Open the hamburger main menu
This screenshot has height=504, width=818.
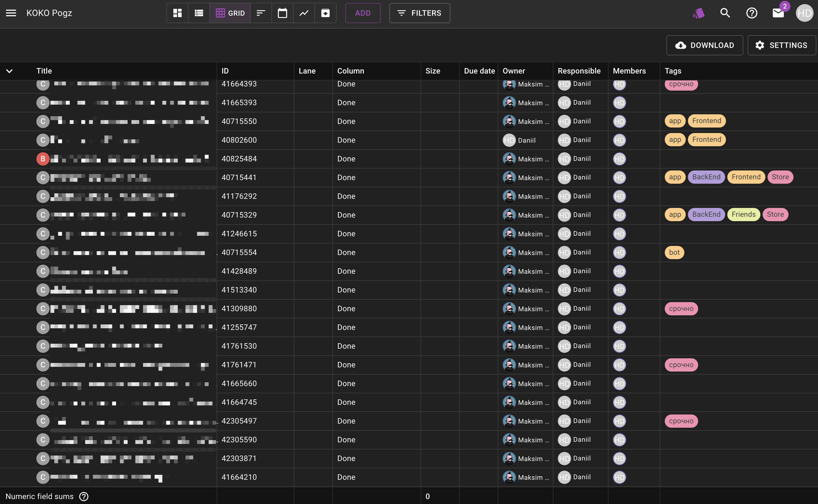(11, 13)
